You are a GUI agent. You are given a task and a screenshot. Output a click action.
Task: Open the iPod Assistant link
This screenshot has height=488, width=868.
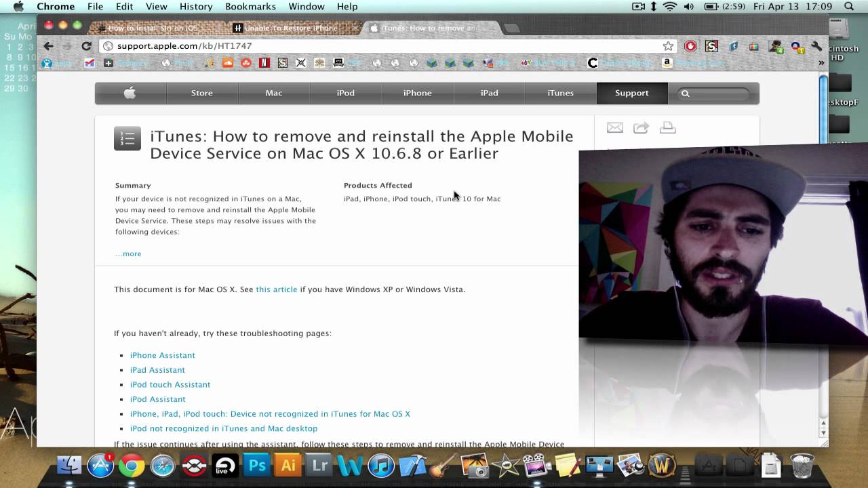point(158,399)
